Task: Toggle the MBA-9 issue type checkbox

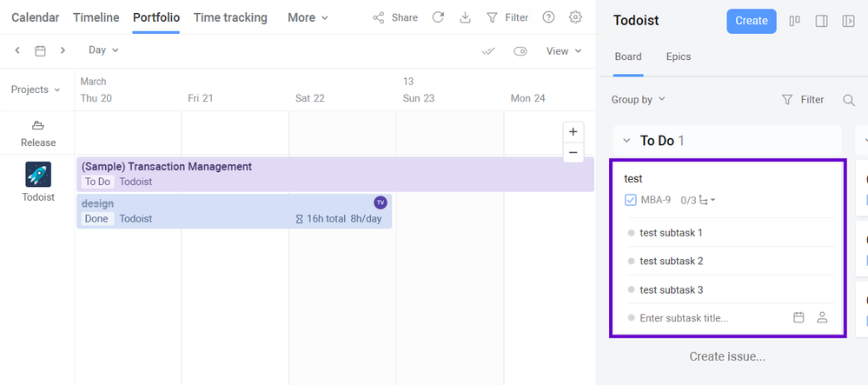Action: 631,200
